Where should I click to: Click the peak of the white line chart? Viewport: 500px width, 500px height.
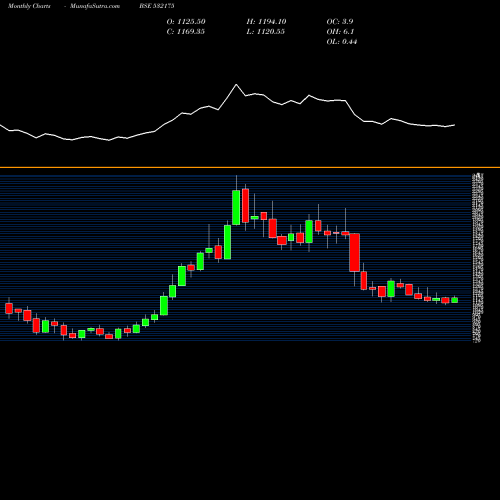click(236, 85)
